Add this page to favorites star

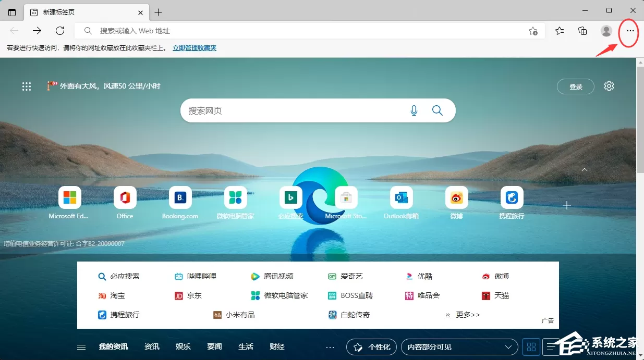pyautogui.click(x=533, y=31)
